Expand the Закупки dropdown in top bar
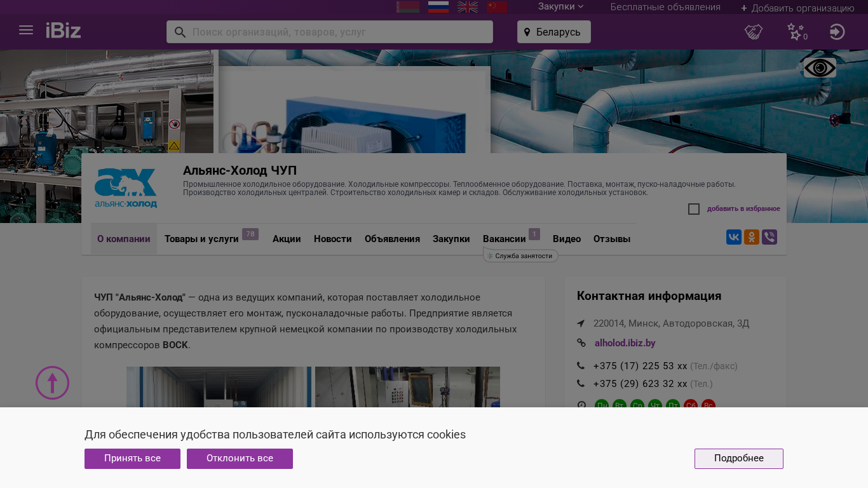868x488 pixels. (560, 7)
